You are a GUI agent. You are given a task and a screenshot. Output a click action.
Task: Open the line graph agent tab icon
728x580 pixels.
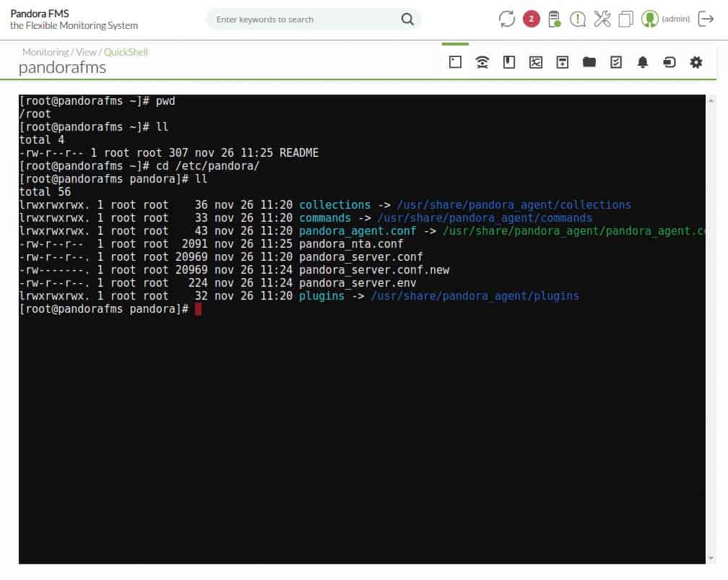pos(535,62)
